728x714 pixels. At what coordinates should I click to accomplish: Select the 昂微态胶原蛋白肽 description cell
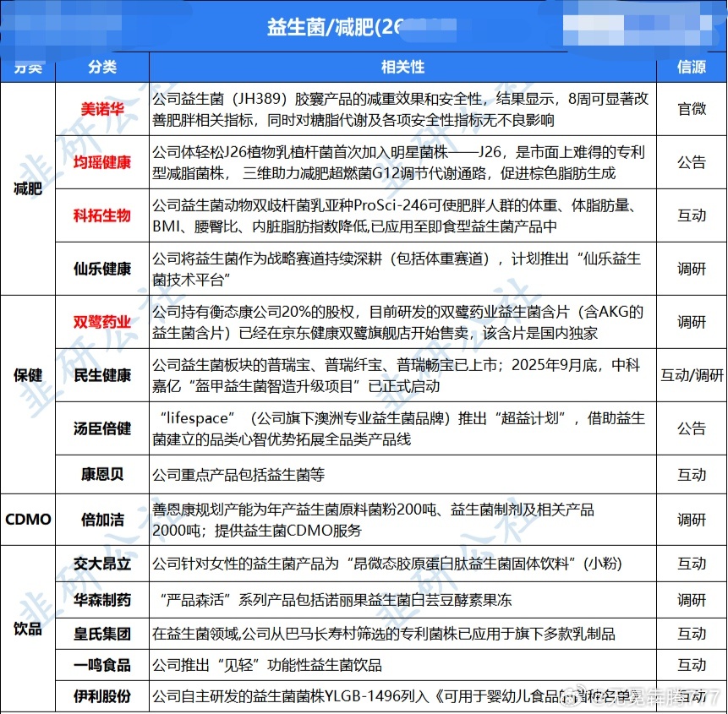(x=402, y=564)
